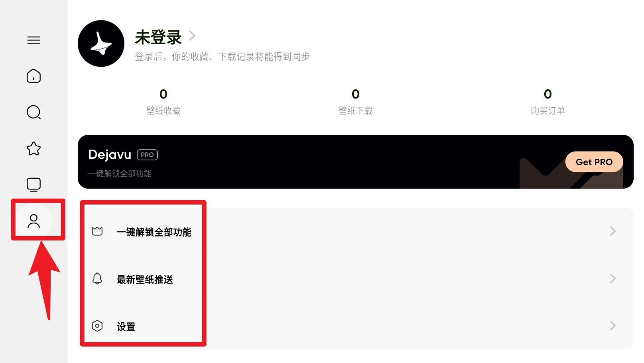Image resolution: width=644 pixels, height=363 pixels.
Task: Select the profile person sidebar icon
Action: coord(33,221)
